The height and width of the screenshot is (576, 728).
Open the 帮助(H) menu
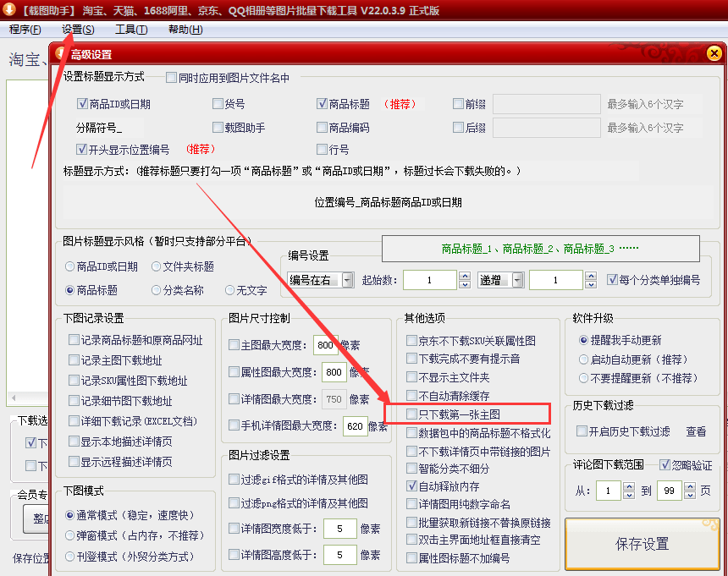[x=185, y=30]
